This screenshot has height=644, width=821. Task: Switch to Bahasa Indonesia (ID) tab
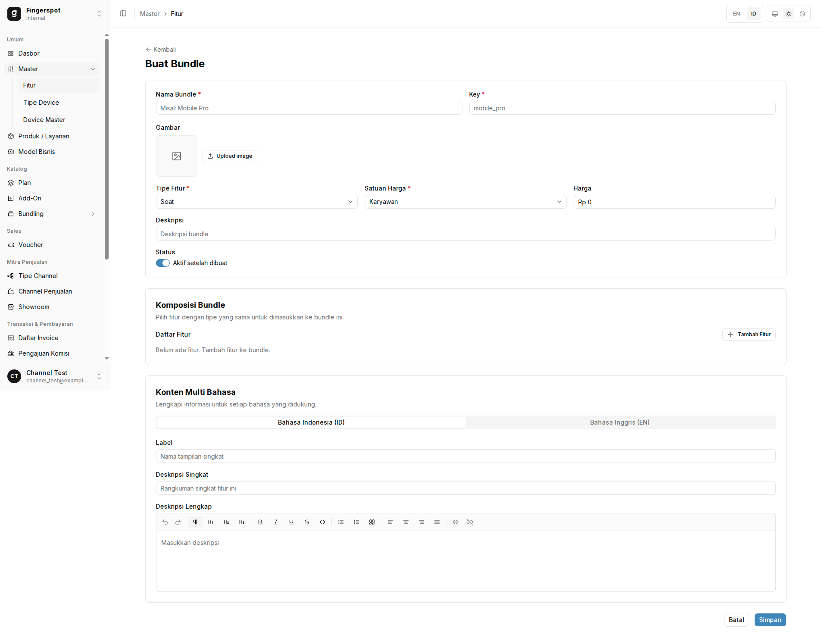pyautogui.click(x=311, y=422)
